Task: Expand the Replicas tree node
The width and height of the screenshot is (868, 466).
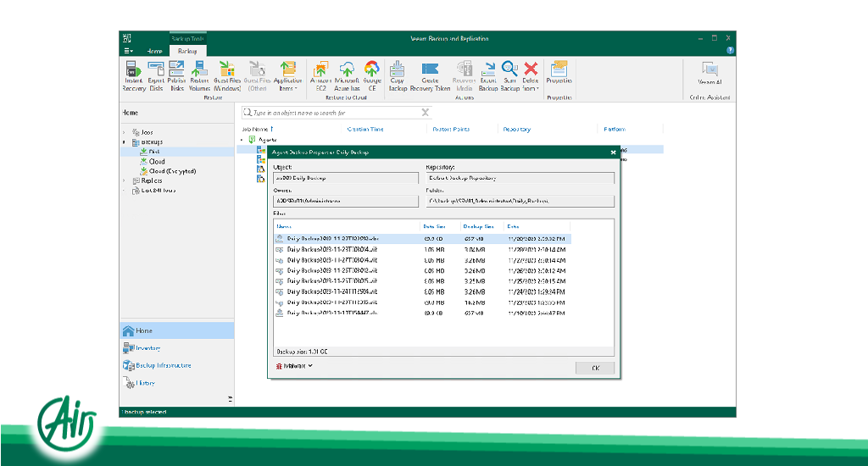Action: coord(124,180)
